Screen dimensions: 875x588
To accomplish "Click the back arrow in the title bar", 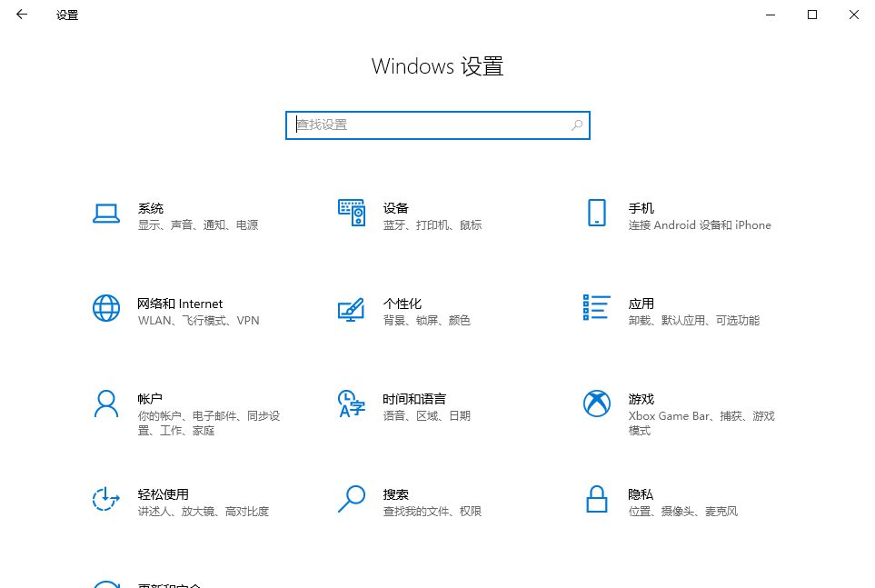I will click(21, 15).
